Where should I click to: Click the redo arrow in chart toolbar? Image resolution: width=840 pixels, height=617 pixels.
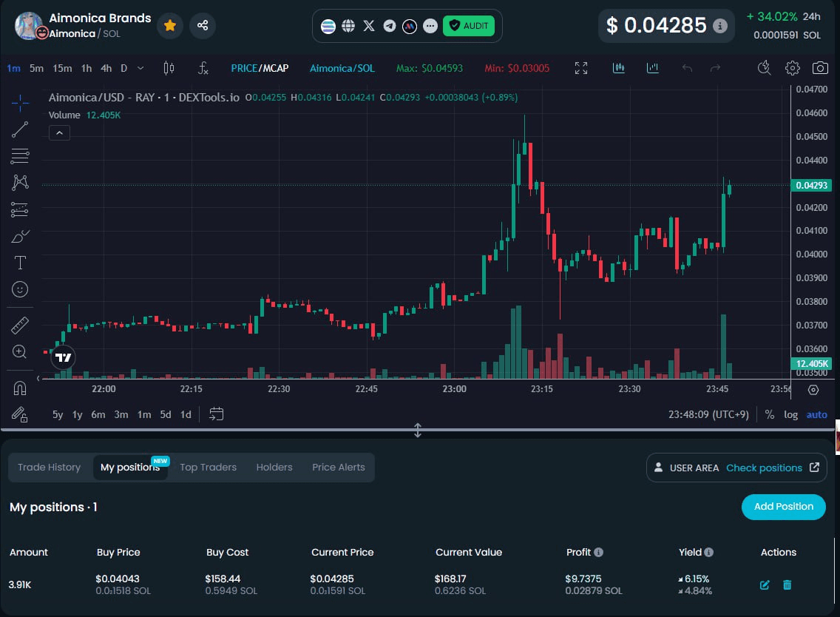coord(715,68)
